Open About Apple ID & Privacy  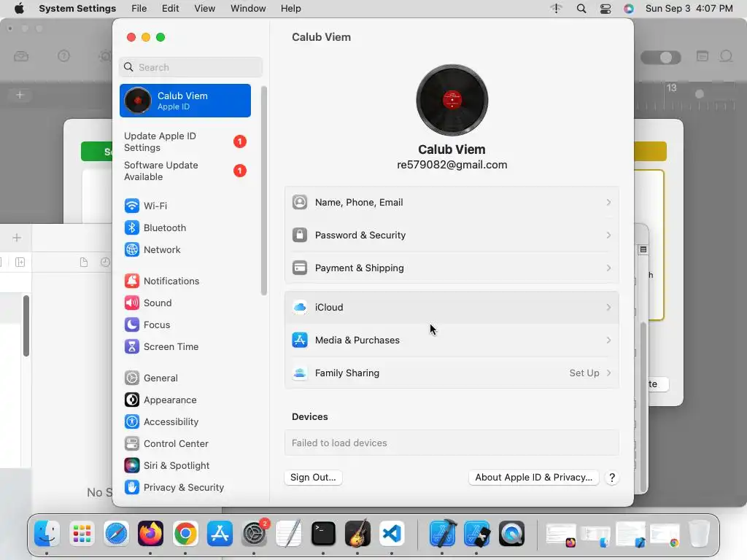pyautogui.click(x=533, y=478)
